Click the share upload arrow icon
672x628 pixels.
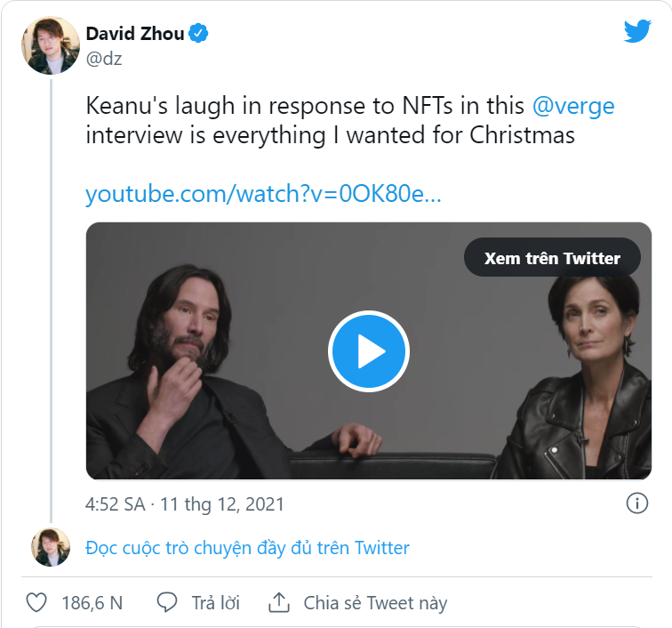pos(279,602)
